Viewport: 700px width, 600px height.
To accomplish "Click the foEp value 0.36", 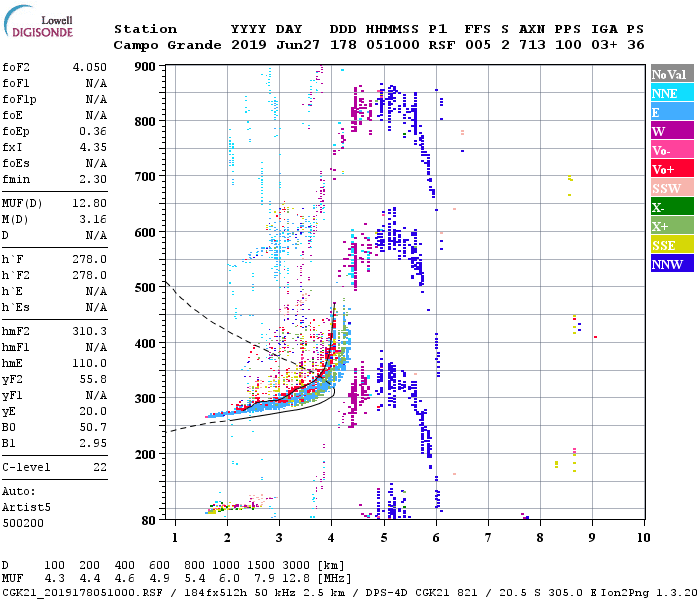I will (93, 131).
